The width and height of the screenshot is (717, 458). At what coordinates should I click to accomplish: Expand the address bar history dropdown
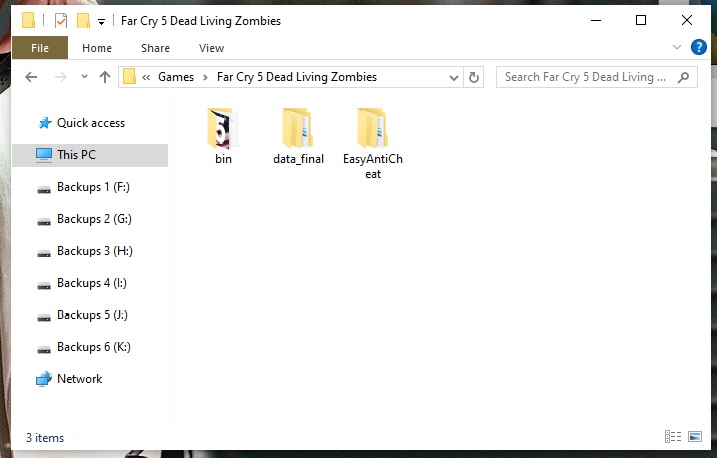point(454,78)
